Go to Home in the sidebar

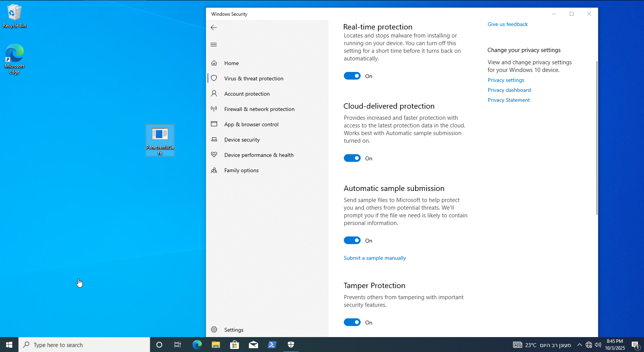(x=231, y=63)
